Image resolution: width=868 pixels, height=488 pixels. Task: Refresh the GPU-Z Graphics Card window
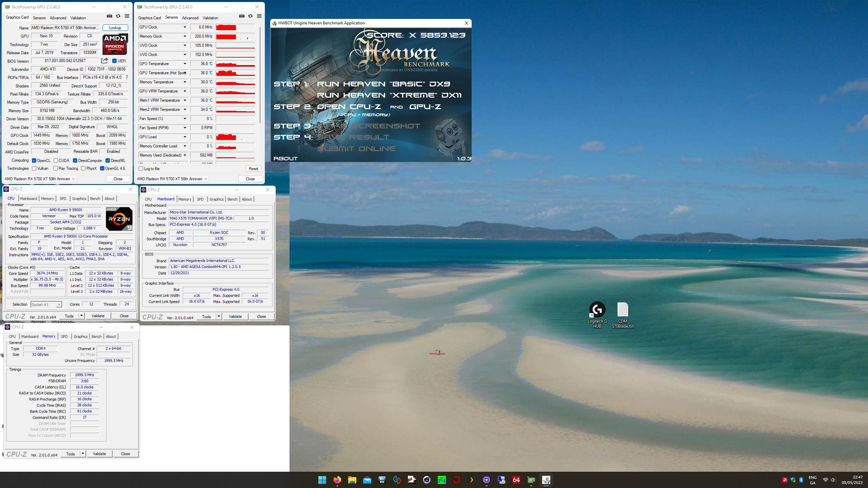coord(118,16)
